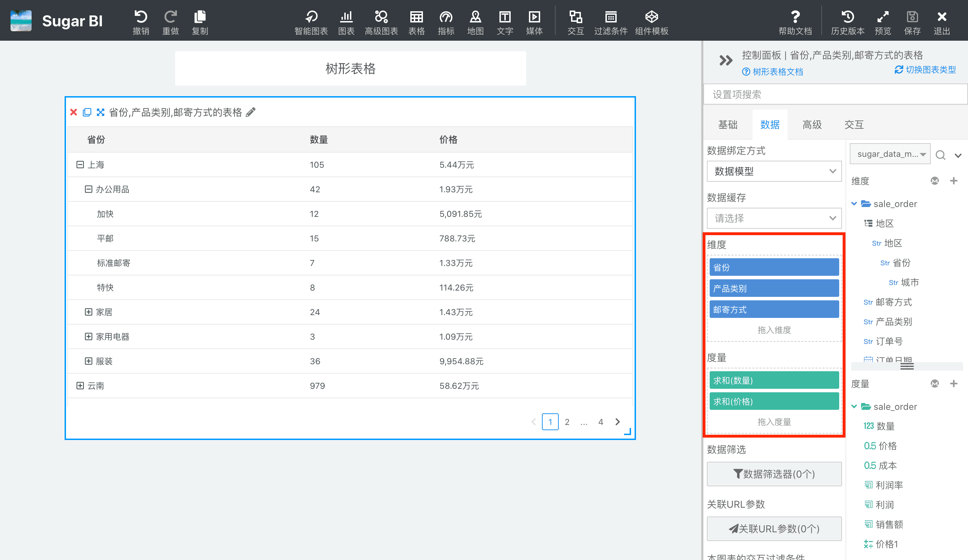Expand the 家居 row
This screenshot has width=968, height=560.
[88, 312]
